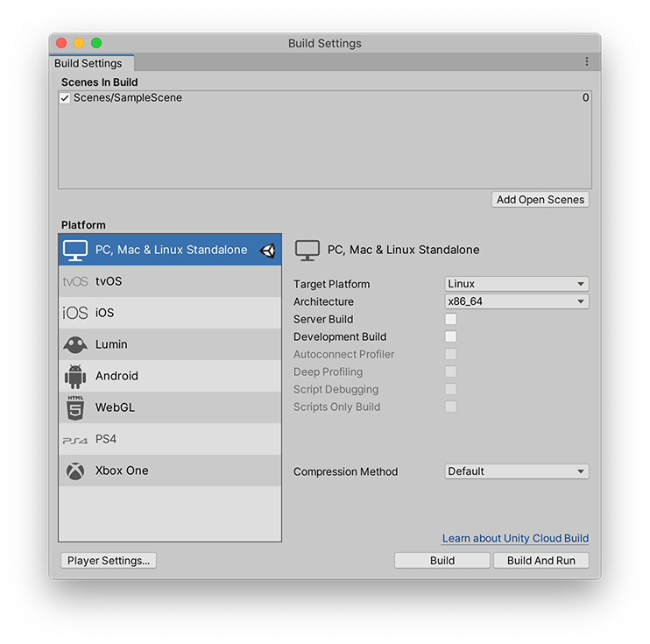Click the PC monitor icon in platform list
Screen dimensions: 650x644
tap(75, 250)
